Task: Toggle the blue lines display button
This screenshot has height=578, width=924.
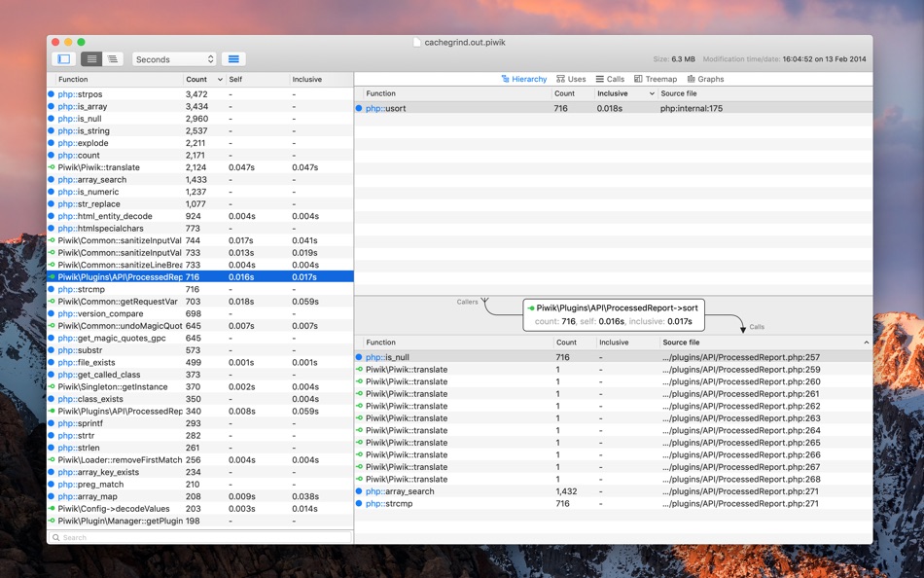Action: (233, 59)
